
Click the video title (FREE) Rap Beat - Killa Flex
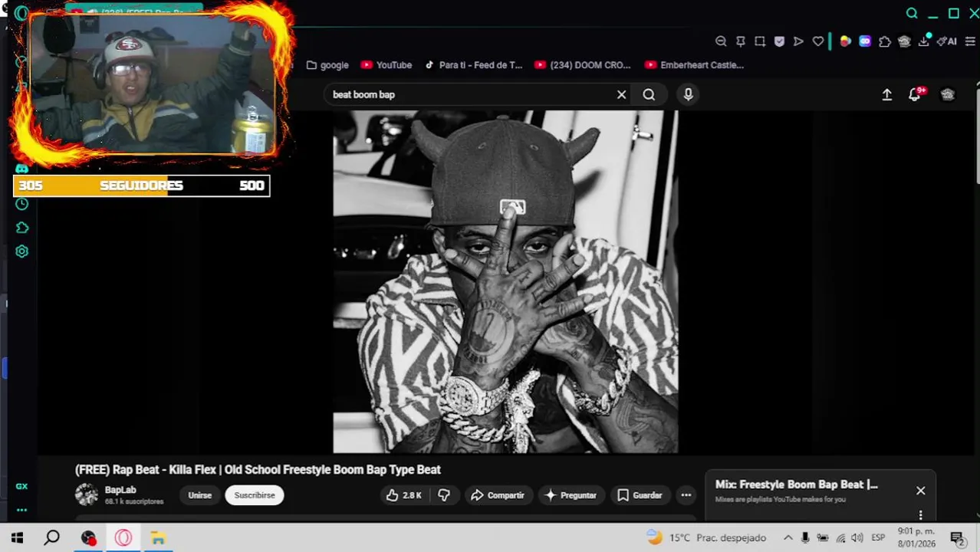click(x=258, y=469)
